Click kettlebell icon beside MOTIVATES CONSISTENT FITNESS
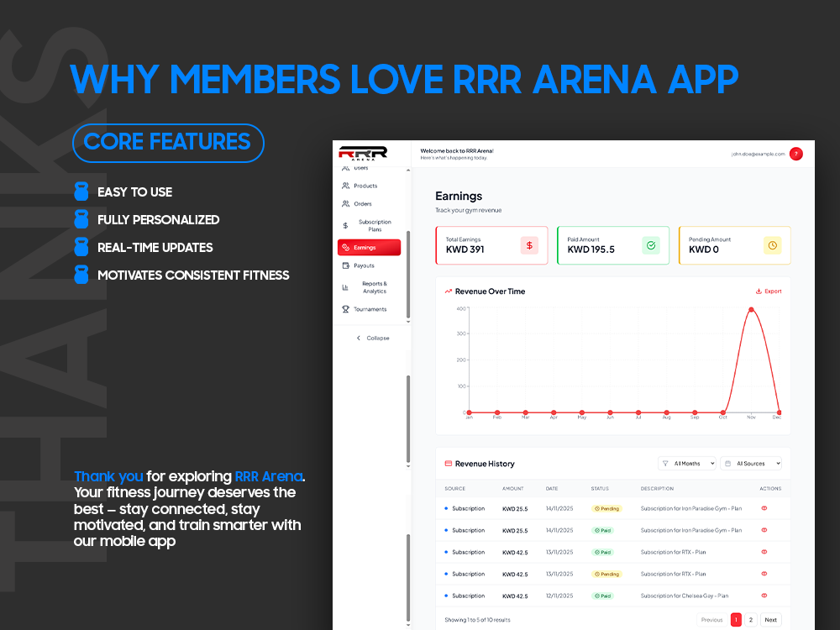The image size is (840, 630). 81,275
